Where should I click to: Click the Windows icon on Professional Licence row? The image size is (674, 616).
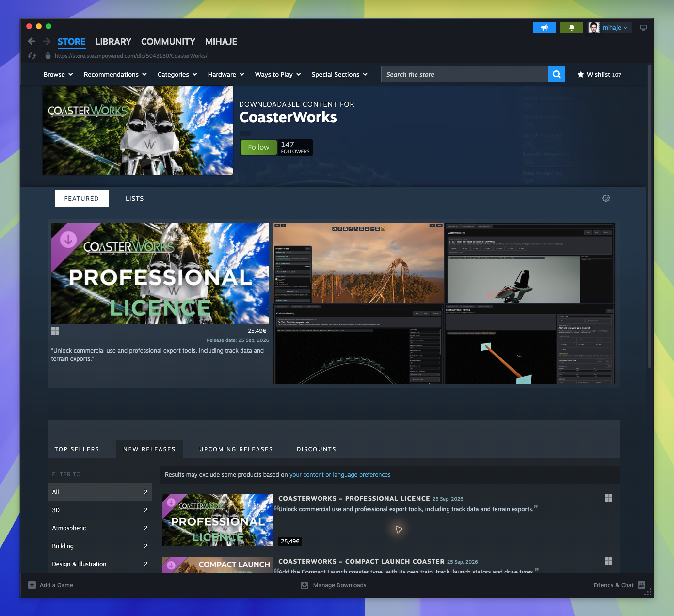point(609,498)
